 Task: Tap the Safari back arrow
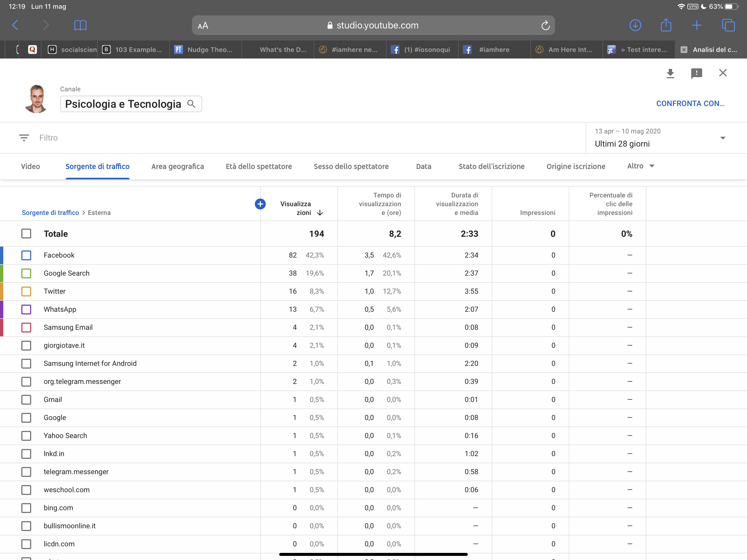pyautogui.click(x=15, y=25)
